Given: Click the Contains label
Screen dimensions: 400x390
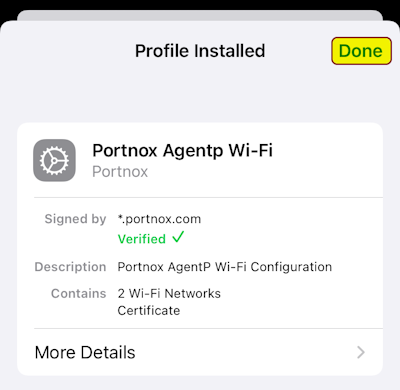Looking at the screenshot, I should pos(79,294).
